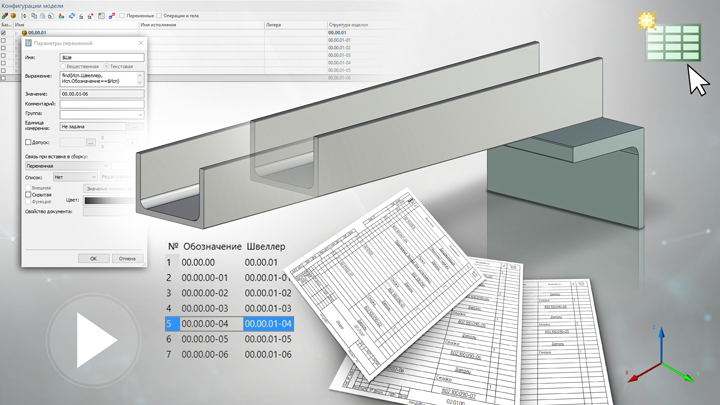Click the blue refresh arrows toolbar icon
The height and width of the screenshot is (405, 720).
[72, 16]
